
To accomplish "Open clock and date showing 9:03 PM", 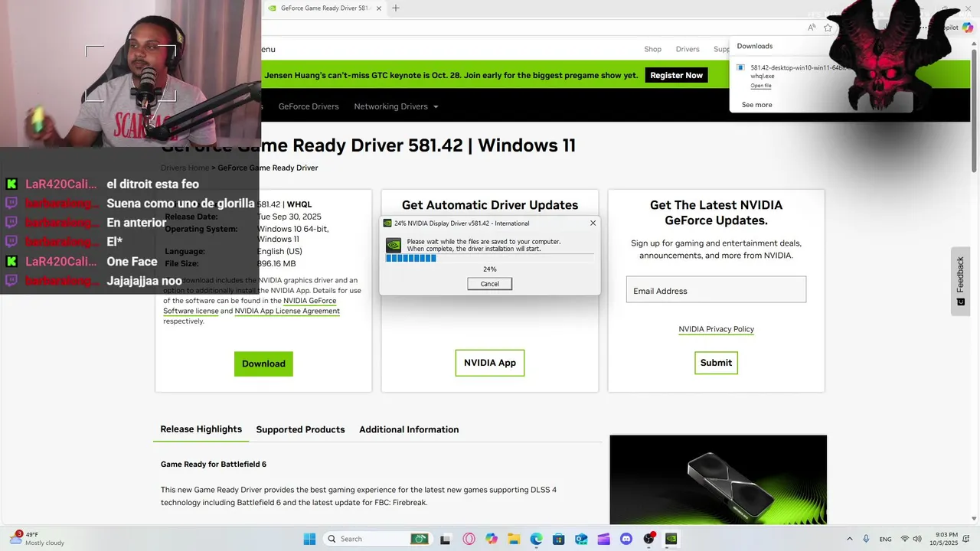I will [944, 539].
